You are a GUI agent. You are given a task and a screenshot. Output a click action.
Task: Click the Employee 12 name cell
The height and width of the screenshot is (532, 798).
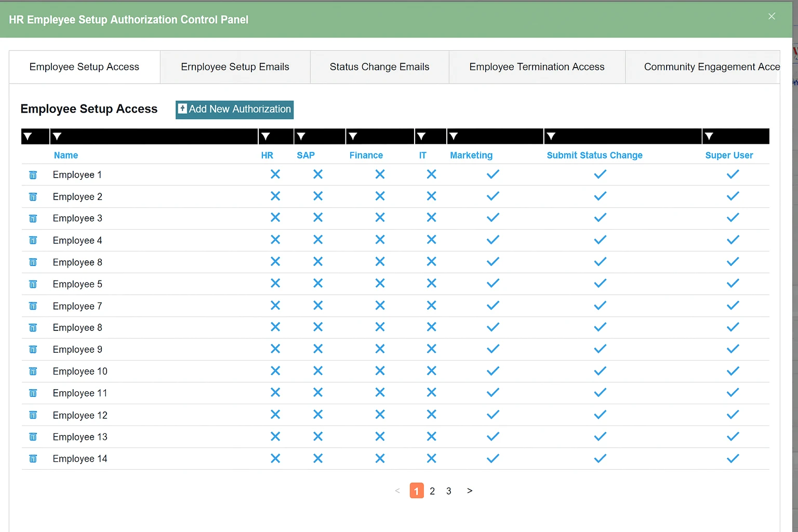(80, 416)
